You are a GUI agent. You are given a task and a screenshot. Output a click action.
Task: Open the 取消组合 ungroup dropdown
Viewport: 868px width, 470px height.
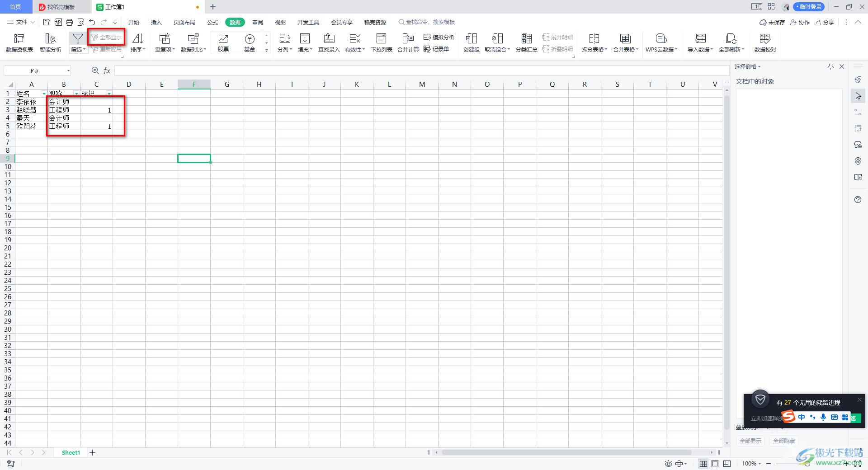coord(497,43)
